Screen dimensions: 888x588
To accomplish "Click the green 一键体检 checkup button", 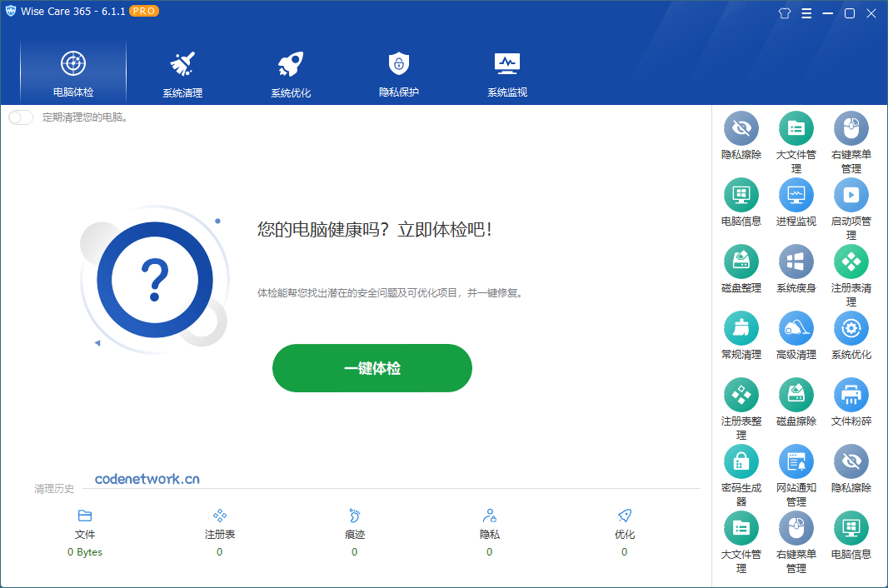I will tap(372, 367).
